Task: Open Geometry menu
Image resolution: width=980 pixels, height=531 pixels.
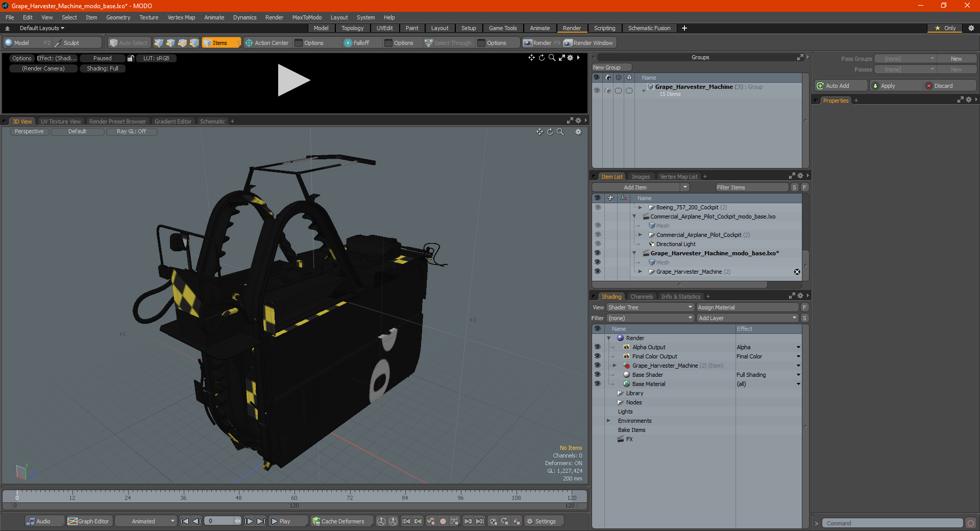Action: 118,17
